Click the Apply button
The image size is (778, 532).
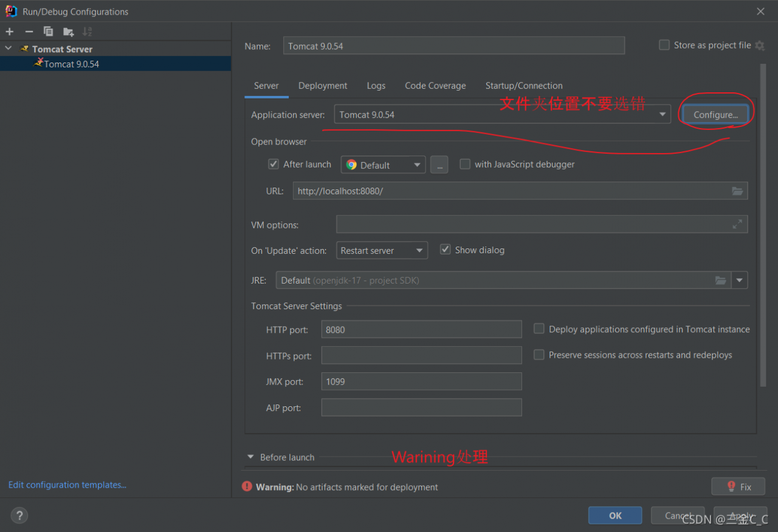coord(740,516)
